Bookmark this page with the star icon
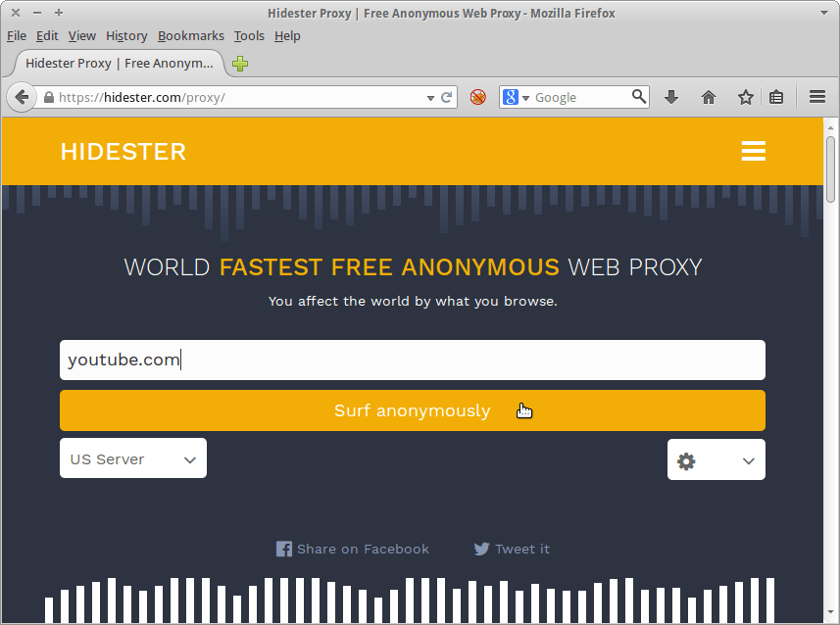The image size is (840, 625). coord(745,97)
